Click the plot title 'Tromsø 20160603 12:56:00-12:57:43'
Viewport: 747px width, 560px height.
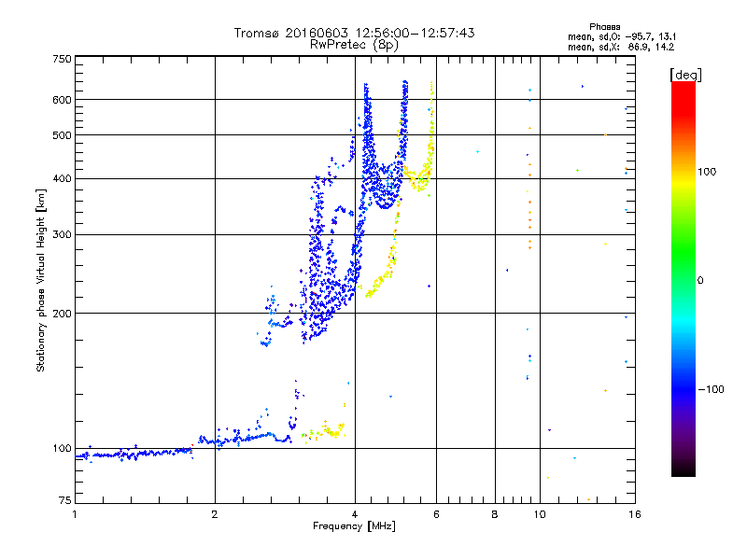(x=354, y=33)
